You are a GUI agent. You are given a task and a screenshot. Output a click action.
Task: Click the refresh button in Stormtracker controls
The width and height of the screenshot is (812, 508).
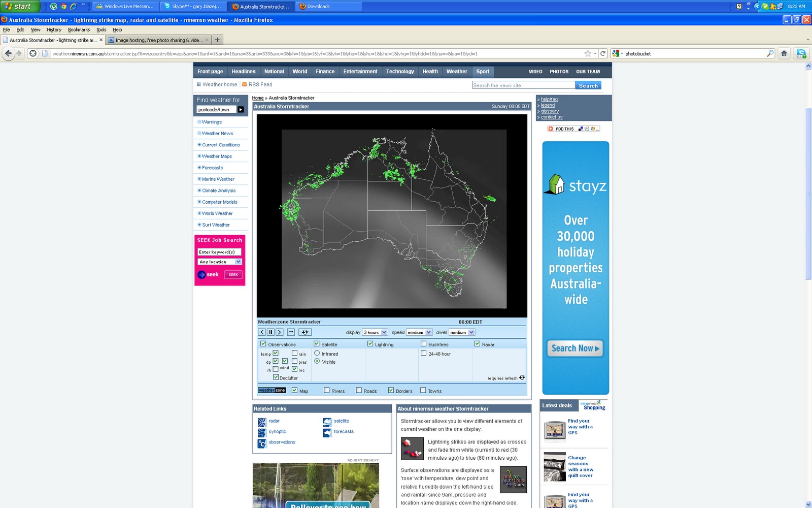click(304, 332)
